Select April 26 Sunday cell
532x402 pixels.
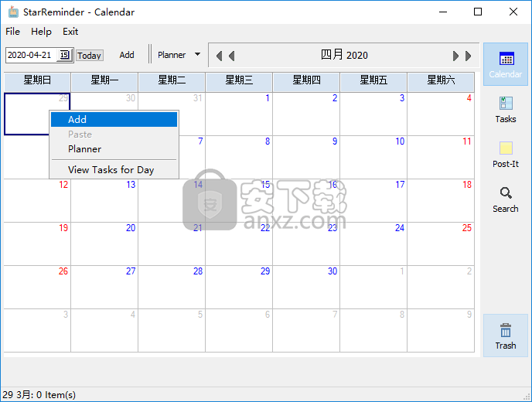pyautogui.click(x=37, y=288)
